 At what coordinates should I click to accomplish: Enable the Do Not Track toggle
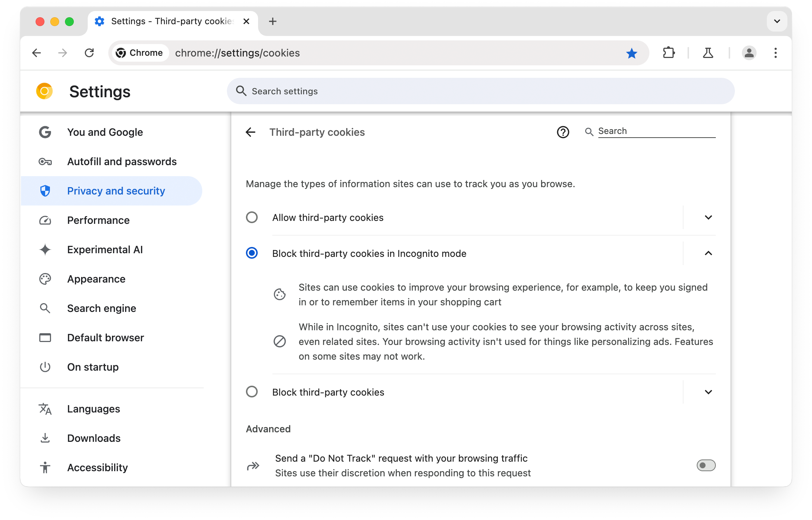(705, 466)
